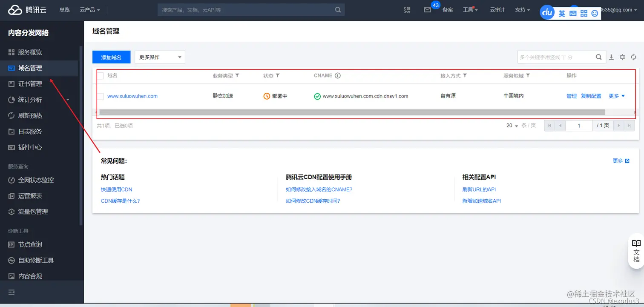644x307 pixels.
Task: Click the top product search field
Action: pos(251,10)
